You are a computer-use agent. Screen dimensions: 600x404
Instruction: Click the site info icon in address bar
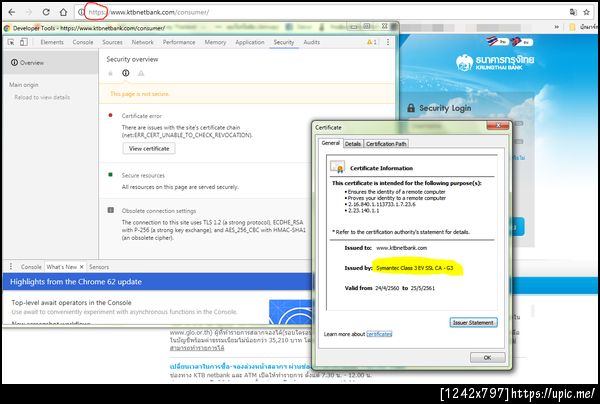coord(81,12)
